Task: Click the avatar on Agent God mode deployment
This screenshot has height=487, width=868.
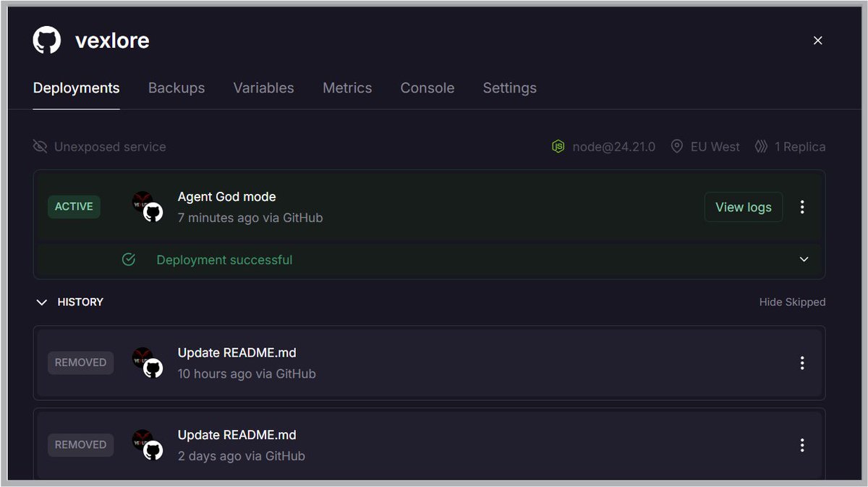Action: (x=148, y=207)
